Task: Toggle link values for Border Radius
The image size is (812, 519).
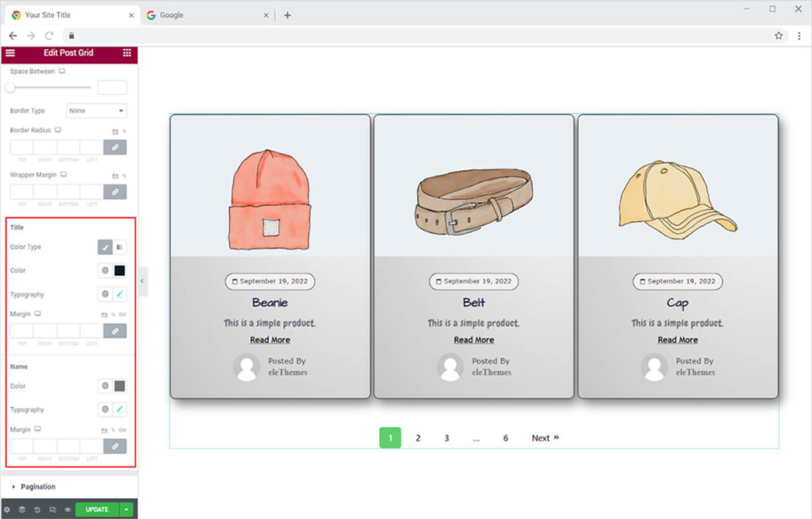Action: [115, 147]
